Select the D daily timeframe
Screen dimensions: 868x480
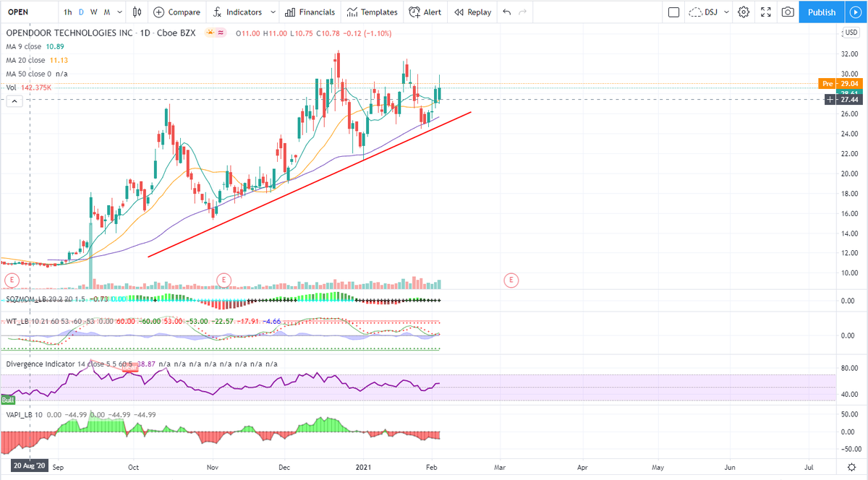click(81, 12)
